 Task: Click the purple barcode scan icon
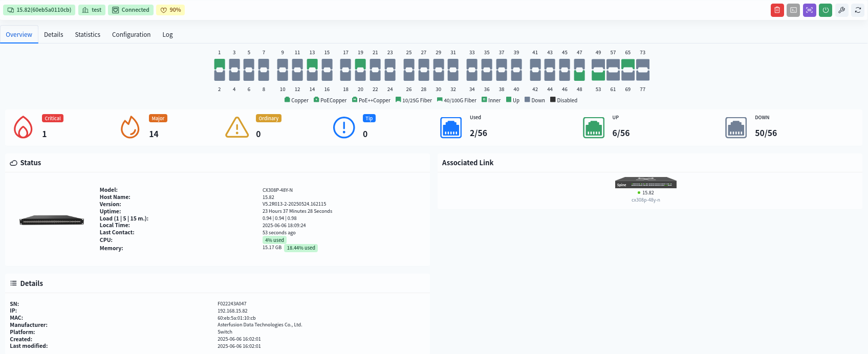(809, 10)
